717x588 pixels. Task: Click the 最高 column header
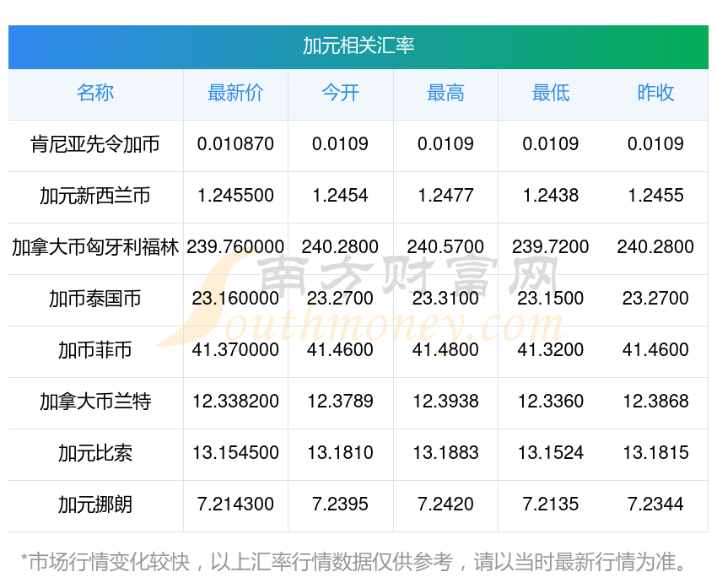pyautogui.click(x=445, y=93)
